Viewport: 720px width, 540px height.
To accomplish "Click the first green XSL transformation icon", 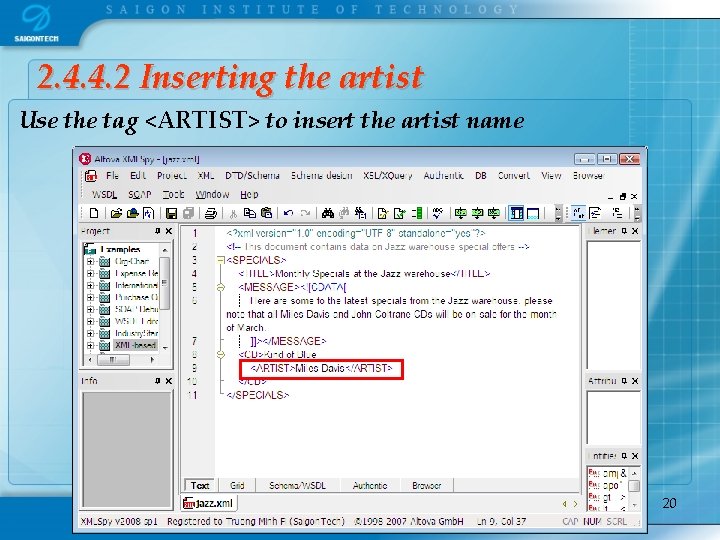I will pos(461,213).
